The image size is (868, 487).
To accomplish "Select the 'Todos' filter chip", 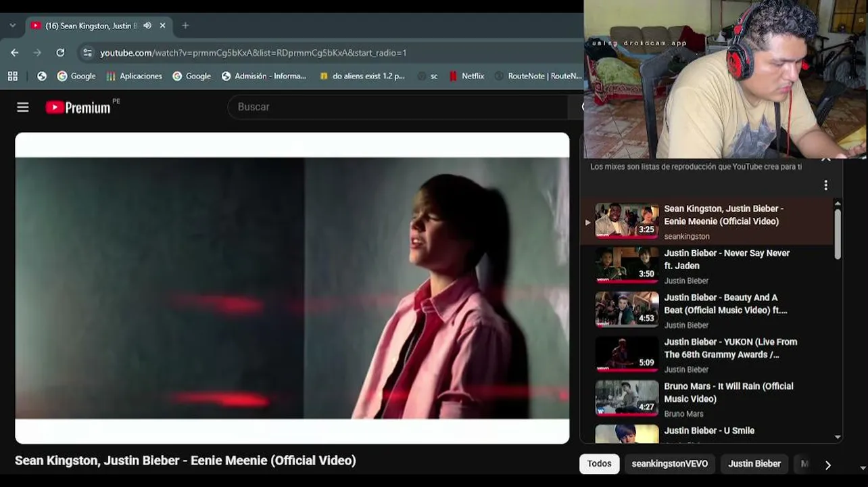I will (599, 464).
